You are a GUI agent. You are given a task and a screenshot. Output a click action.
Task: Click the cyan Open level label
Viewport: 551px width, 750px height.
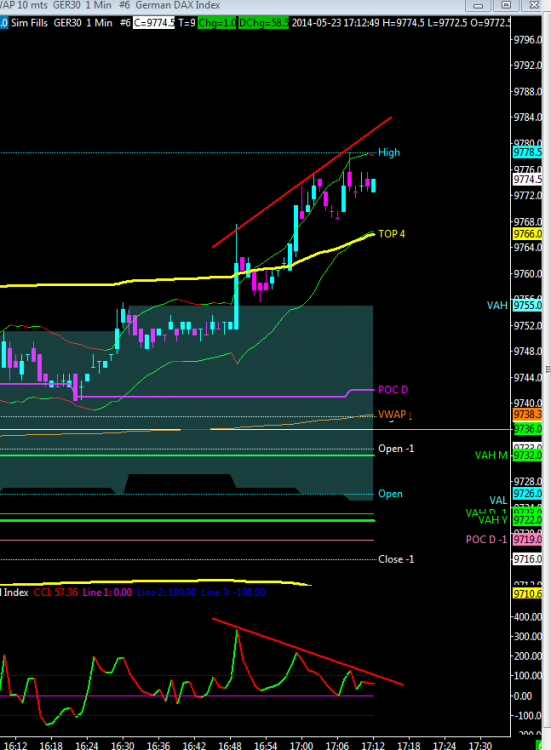(390, 494)
